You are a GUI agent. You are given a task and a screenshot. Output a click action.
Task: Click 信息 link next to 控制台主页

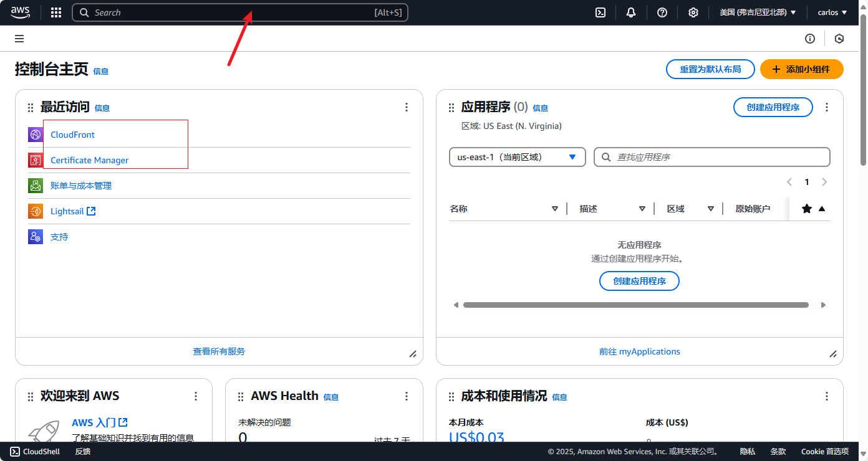(x=101, y=71)
